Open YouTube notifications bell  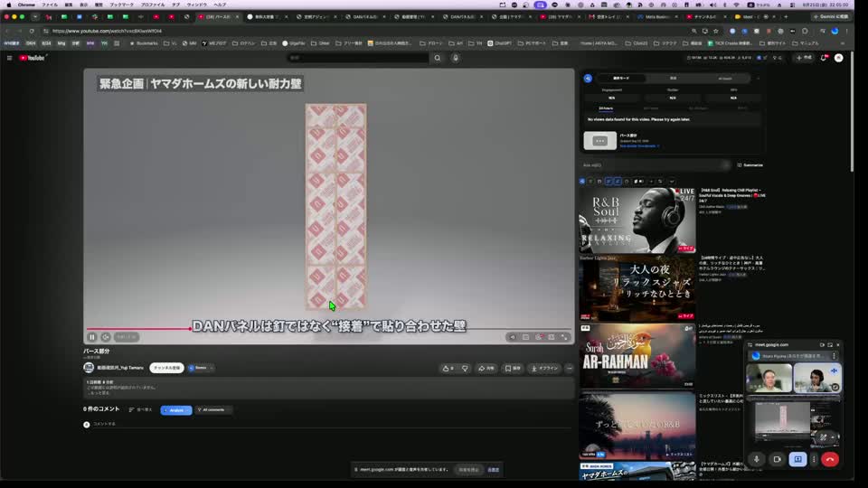pos(824,58)
